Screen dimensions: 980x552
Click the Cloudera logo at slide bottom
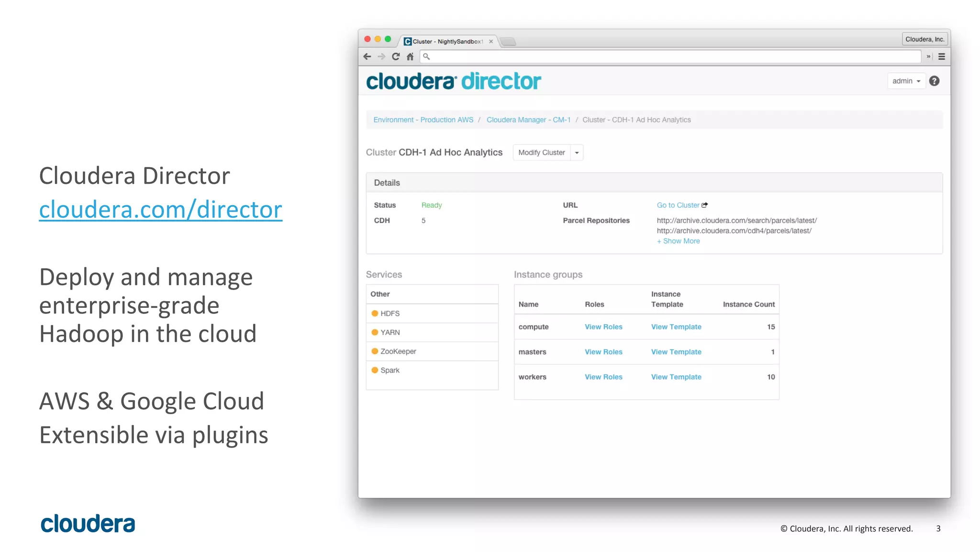88,524
